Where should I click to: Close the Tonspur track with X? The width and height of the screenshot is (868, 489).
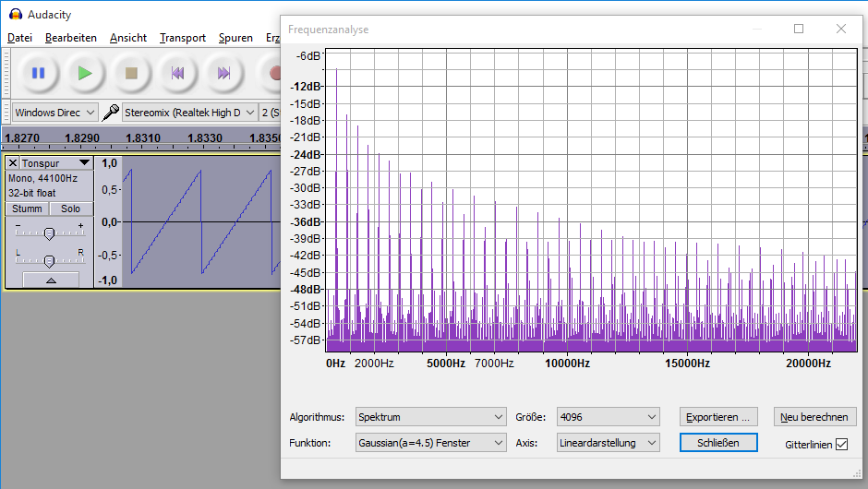coord(12,163)
